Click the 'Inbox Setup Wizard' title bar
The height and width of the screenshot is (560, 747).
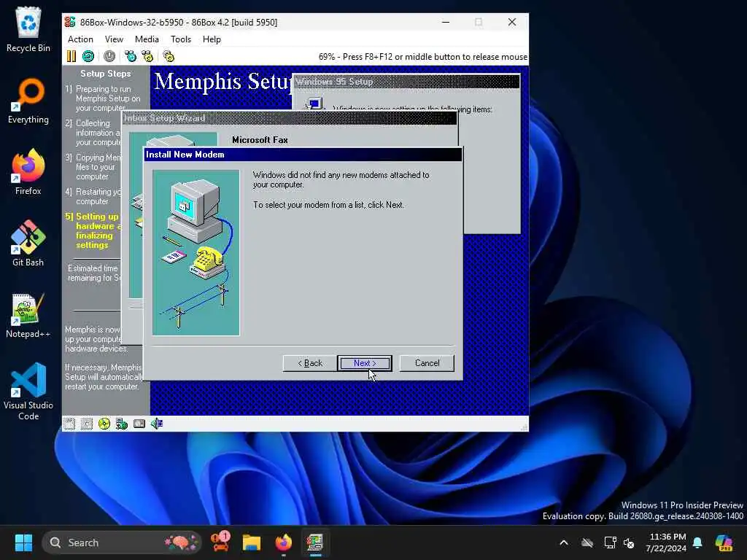coord(290,118)
